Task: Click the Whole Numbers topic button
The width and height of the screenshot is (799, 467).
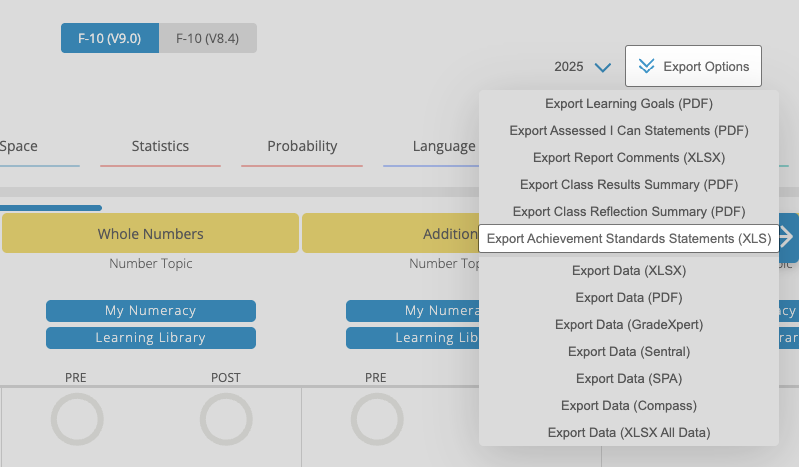Action: [150, 234]
